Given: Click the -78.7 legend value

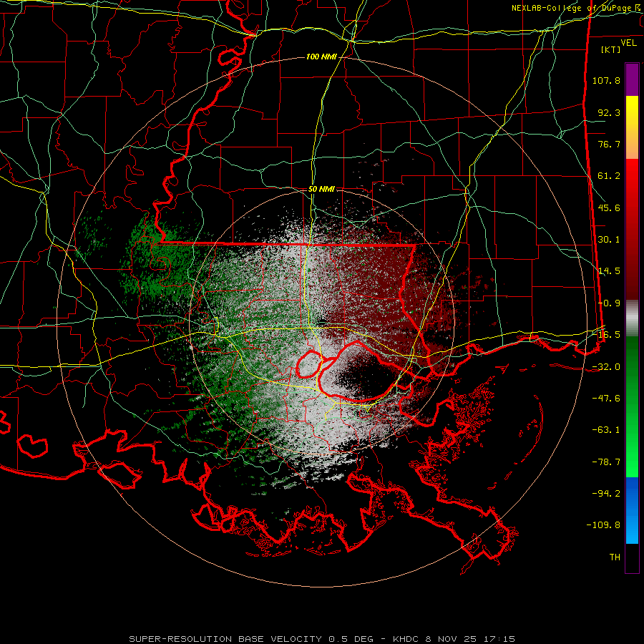Looking at the screenshot, I should click(x=606, y=462).
